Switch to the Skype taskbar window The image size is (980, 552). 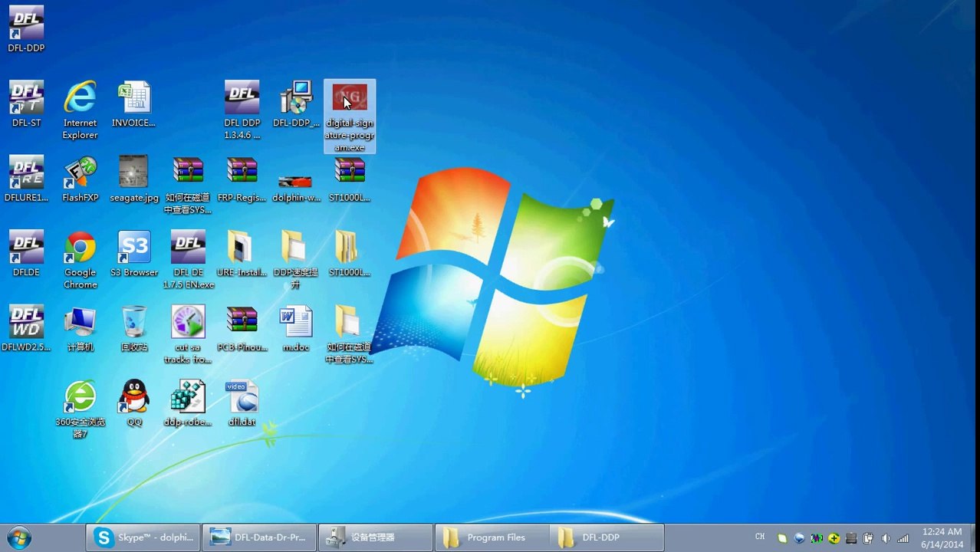pos(143,537)
